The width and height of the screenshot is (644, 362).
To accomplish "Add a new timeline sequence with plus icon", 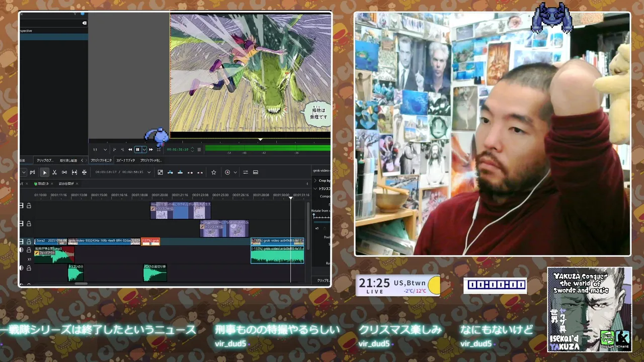I will 307,184.
